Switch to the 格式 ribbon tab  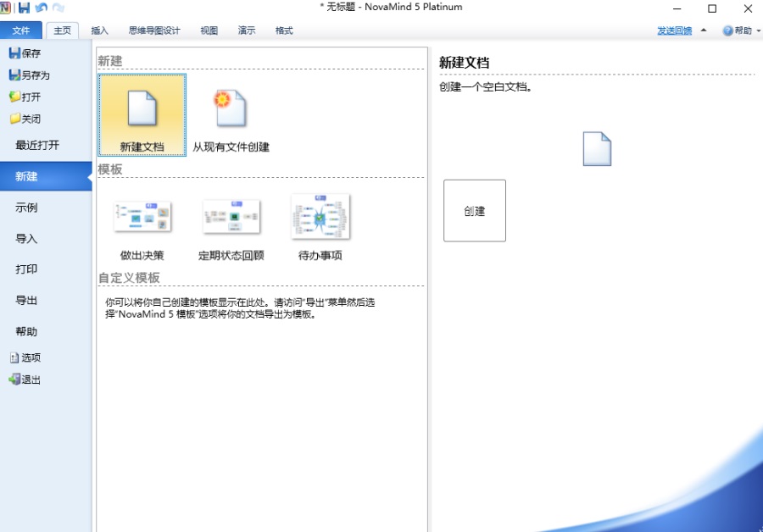click(x=284, y=30)
